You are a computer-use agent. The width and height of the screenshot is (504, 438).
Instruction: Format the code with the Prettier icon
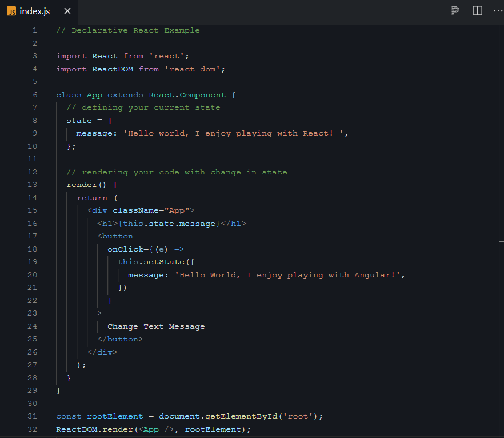pyautogui.click(x=454, y=11)
